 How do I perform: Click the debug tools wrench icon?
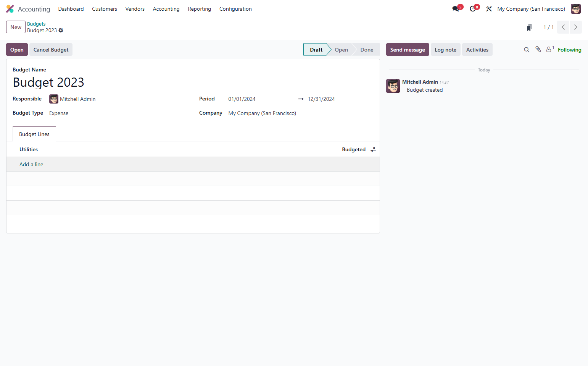(x=489, y=9)
